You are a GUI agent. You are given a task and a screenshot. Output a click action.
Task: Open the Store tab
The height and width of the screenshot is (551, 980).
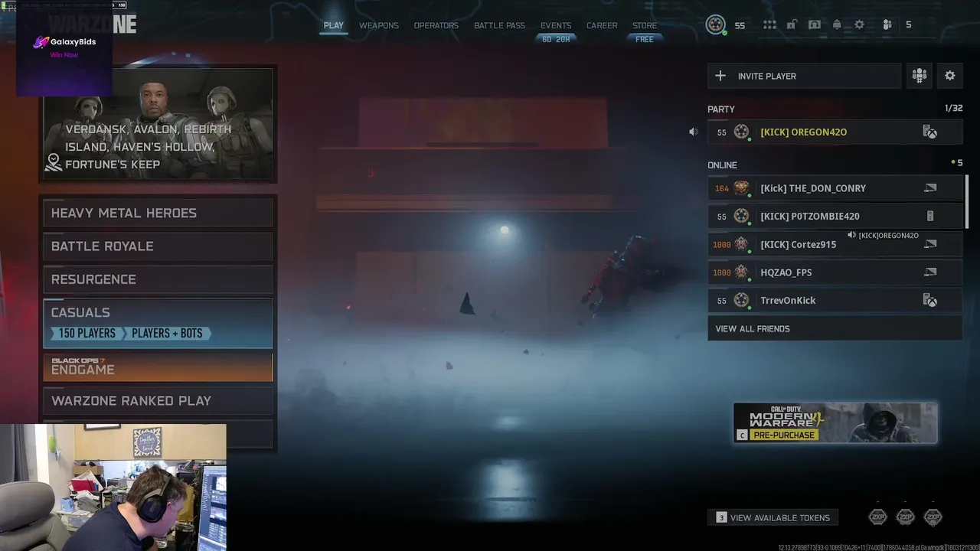coord(645,25)
